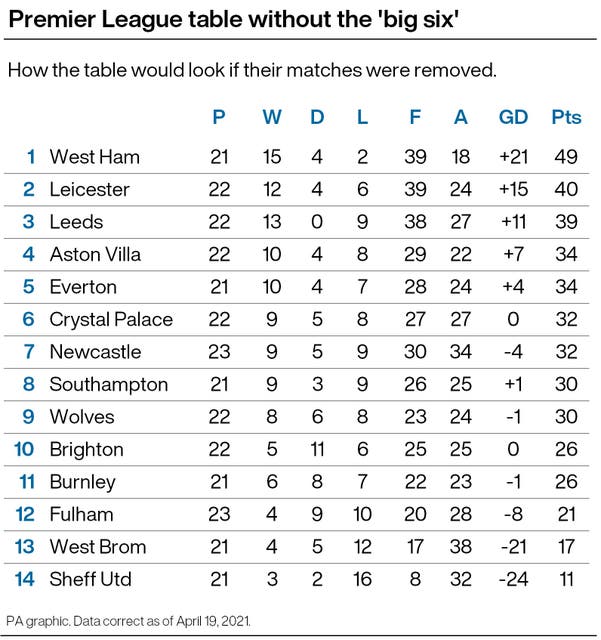Select the Aston Villa team name
Image resolution: width=601 pixels, height=640 pixels.
pos(95,254)
